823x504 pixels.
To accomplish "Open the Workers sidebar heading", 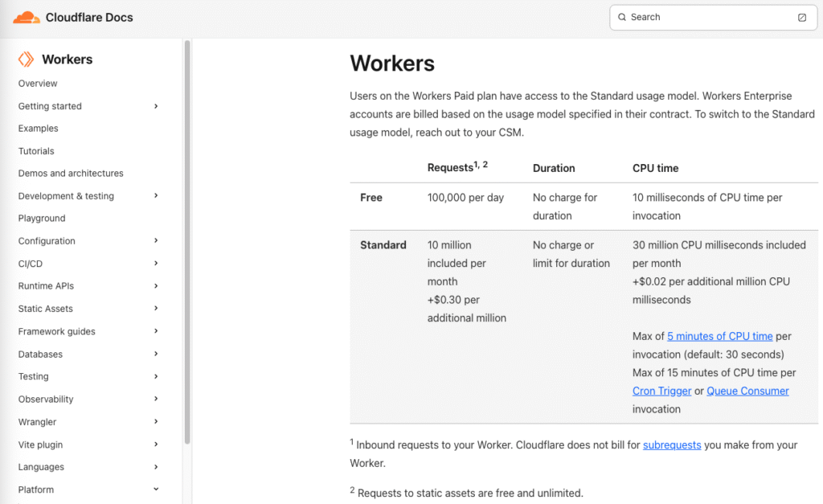I will tap(68, 59).
